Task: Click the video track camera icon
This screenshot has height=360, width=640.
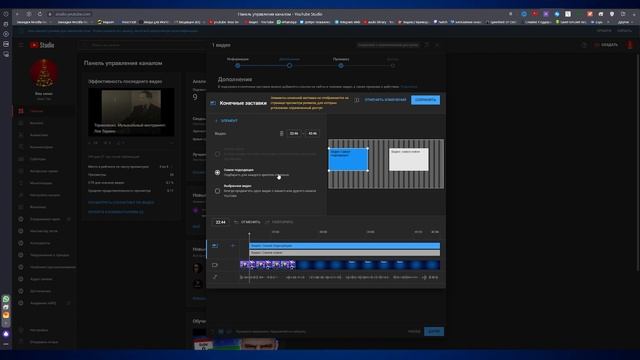Action: click(x=215, y=265)
